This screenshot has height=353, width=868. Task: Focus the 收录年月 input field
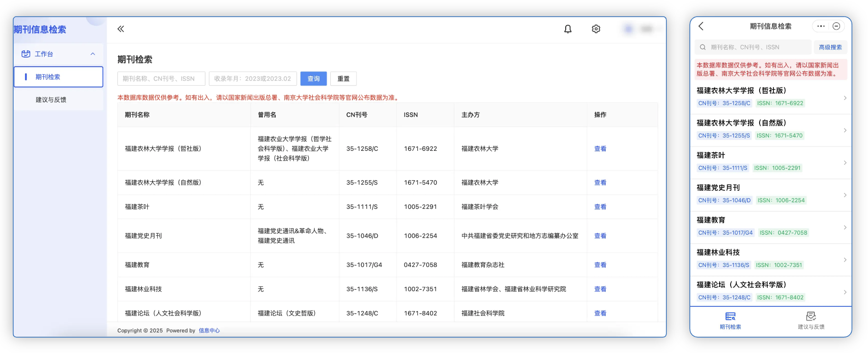[x=252, y=78]
